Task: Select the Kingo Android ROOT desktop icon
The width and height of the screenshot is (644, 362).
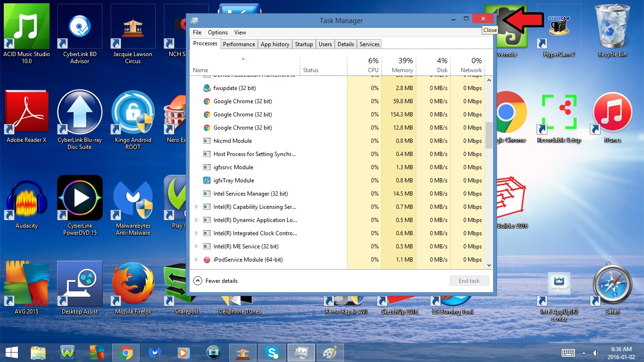Action: click(x=133, y=120)
